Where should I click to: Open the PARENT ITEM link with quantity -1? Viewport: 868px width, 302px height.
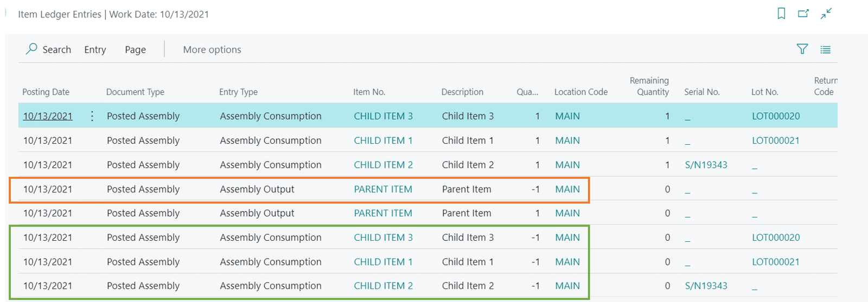383,189
